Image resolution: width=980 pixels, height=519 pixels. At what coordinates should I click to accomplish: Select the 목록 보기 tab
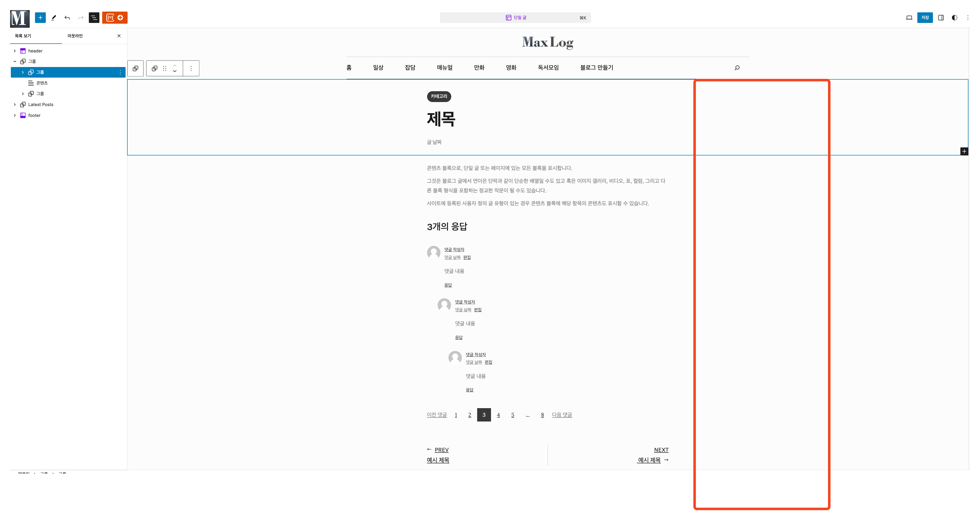(x=23, y=36)
